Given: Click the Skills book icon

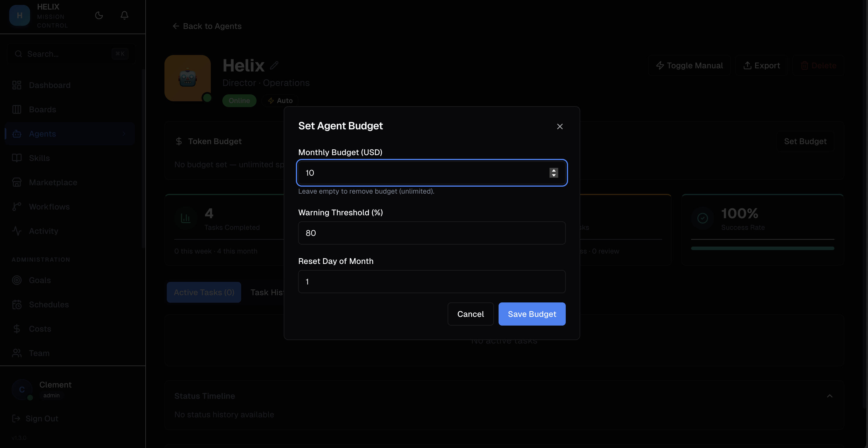Looking at the screenshot, I should 17,158.
